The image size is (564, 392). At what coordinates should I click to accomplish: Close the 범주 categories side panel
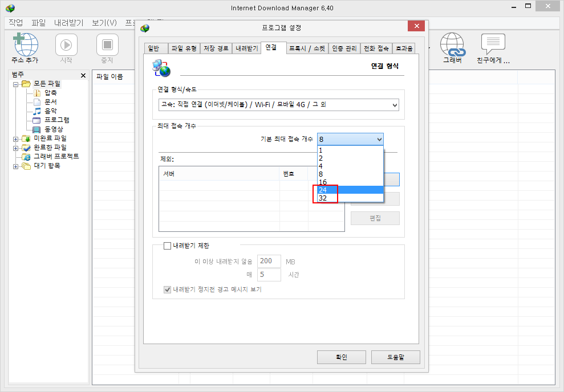[x=83, y=75]
